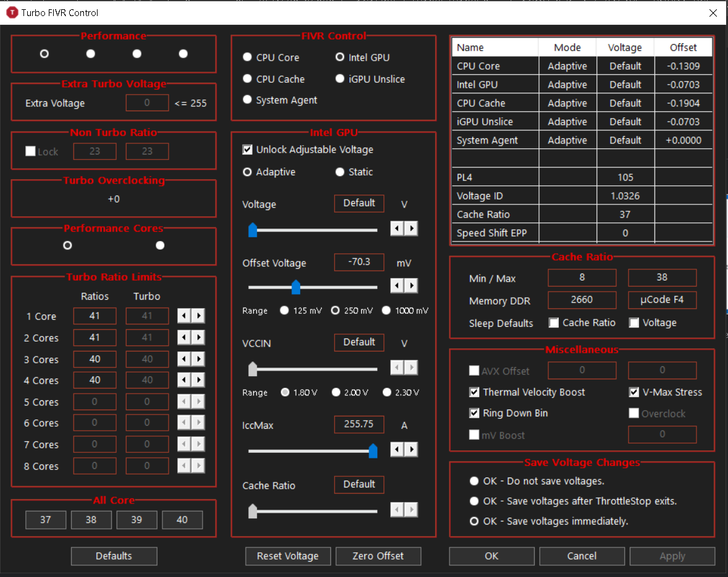Close the Turbo FIVR Control window
Image resolution: width=728 pixels, height=577 pixels.
(x=713, y=12)
